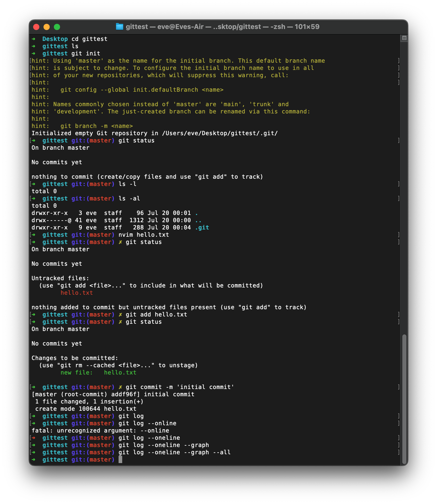Click the window title text 'gittest — eve@Eves-Air'
Screen dimensions: 437x504
[165, 27]
